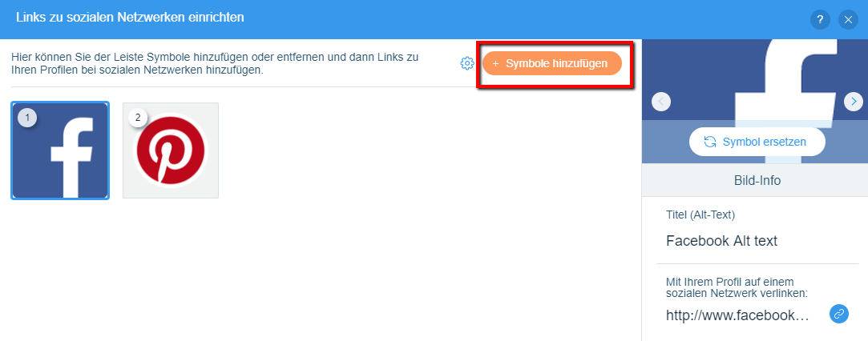Select the Pinterest icon thumbnail

pyautogui.click(x=171, y=150)
